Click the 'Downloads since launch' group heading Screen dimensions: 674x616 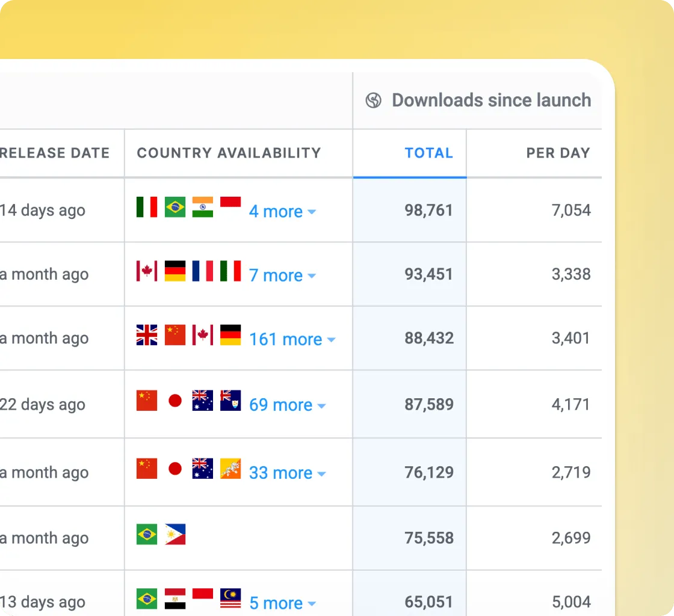pos(491,100)
